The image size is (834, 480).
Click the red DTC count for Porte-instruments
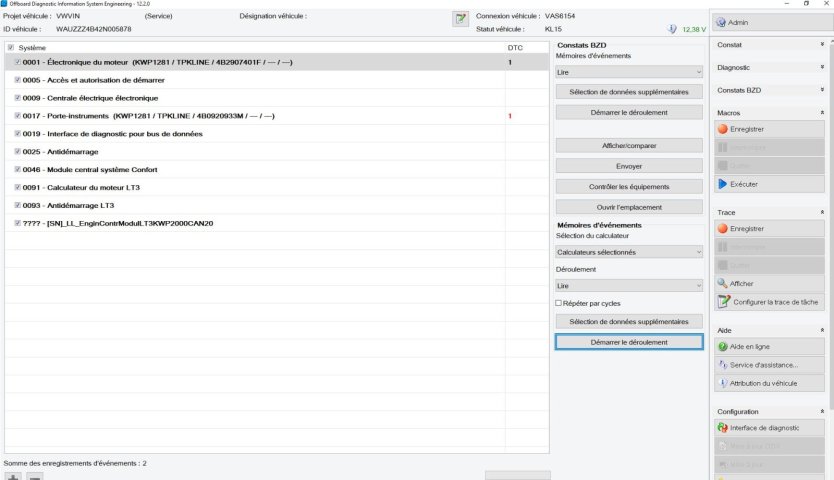(x=510, y=116)
